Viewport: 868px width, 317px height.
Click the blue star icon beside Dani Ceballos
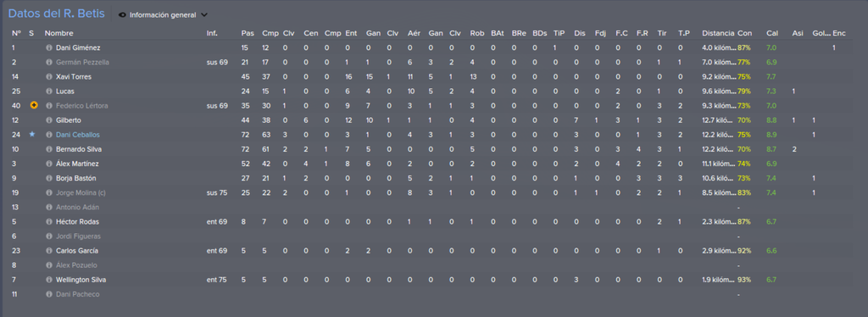pos(31,135)
